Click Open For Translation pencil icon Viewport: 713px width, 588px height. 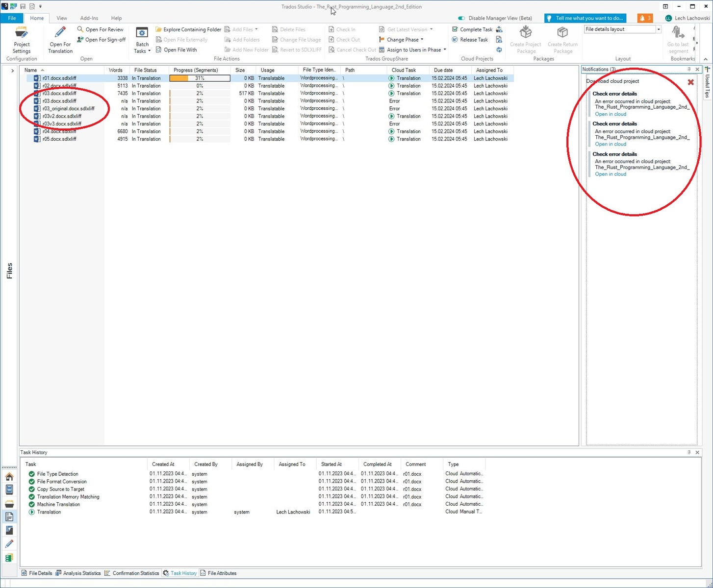60,33
